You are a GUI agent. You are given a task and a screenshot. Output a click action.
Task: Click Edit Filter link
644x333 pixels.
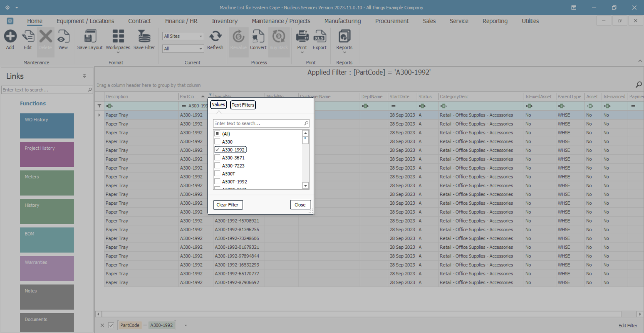coord(628,326)
